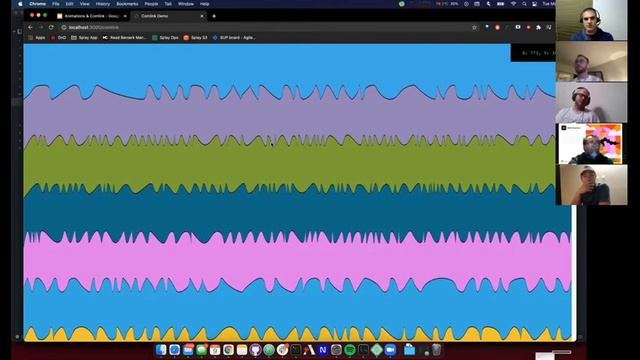This screenshot has height=360, width=640.
Task: Open the Chrome menu
Action: (x=37, y=4)
